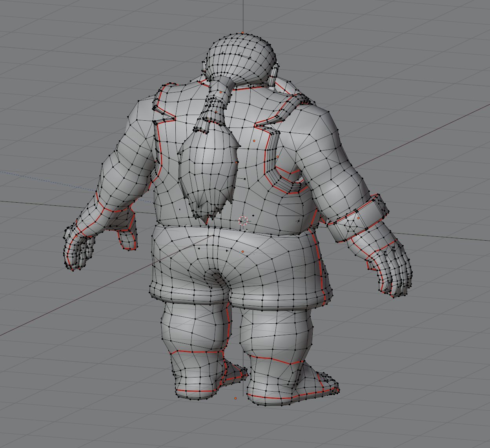Select the orange vertex atop the head
This screenshot has width=490, height=448.
point(242,33)
